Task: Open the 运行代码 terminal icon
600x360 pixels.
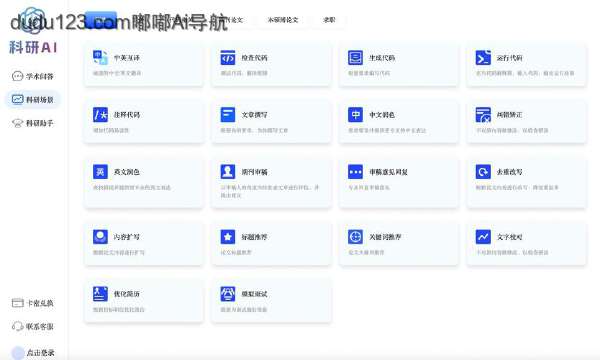Action: pyautogui.click(x=483, y=57)
